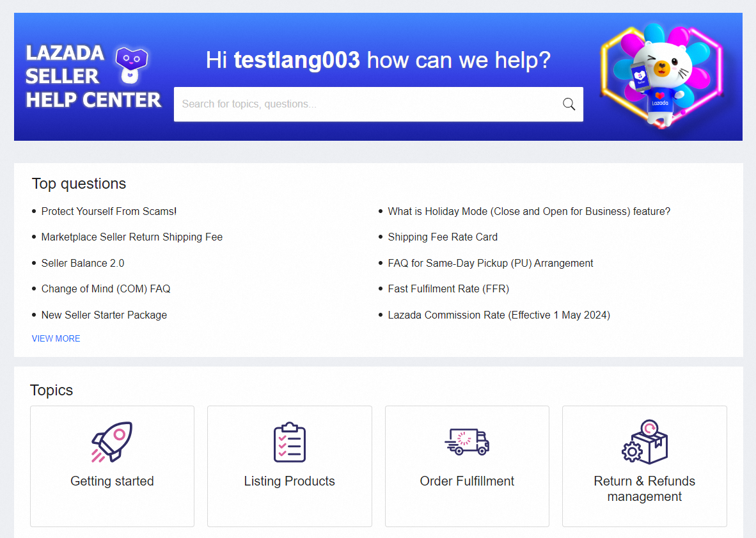
Task: Open Protect Yourself From Scams article
Action: coord(109,211)
